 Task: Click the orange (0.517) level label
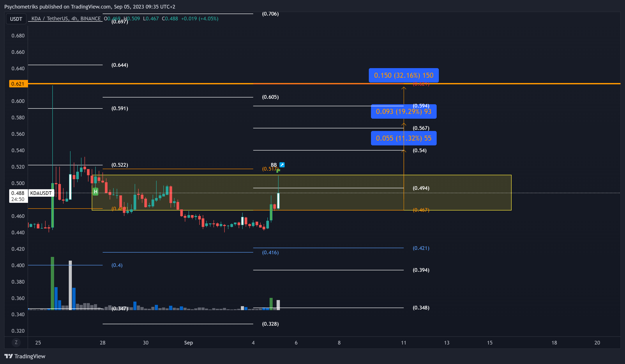coord(270,169)
